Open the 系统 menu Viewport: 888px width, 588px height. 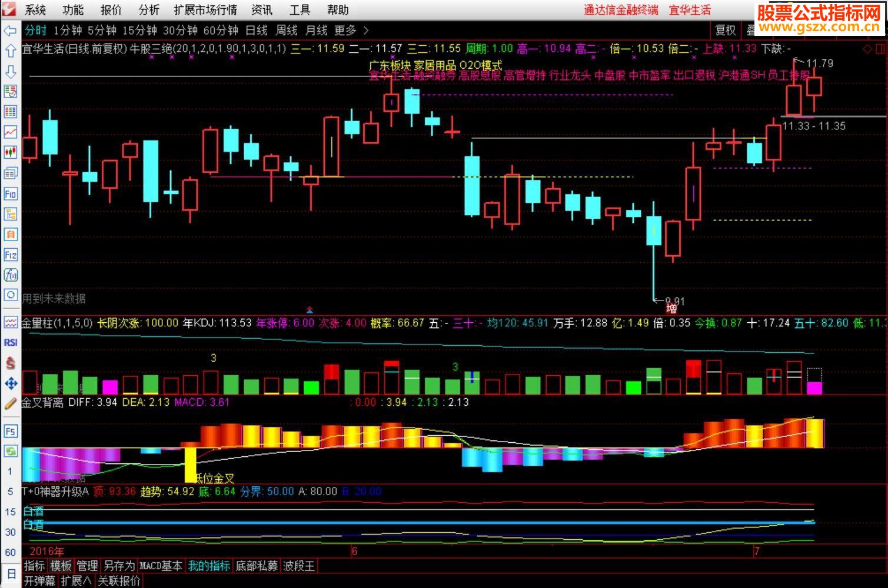(35, 10)
